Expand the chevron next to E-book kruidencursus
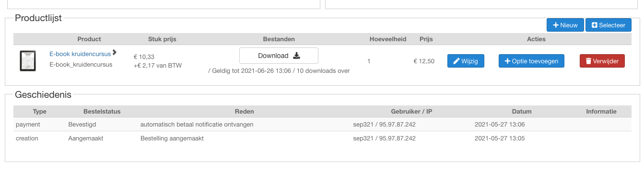Image resolution: width=644 pixels, height=173 pixels. pyautogui.click(x=115, y=53)
